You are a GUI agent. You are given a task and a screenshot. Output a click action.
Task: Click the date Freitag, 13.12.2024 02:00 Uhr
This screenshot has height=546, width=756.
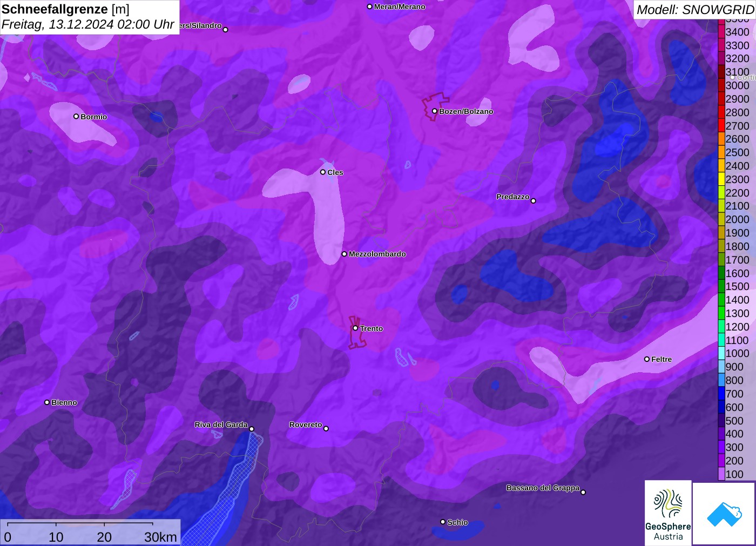pos(87,24)
